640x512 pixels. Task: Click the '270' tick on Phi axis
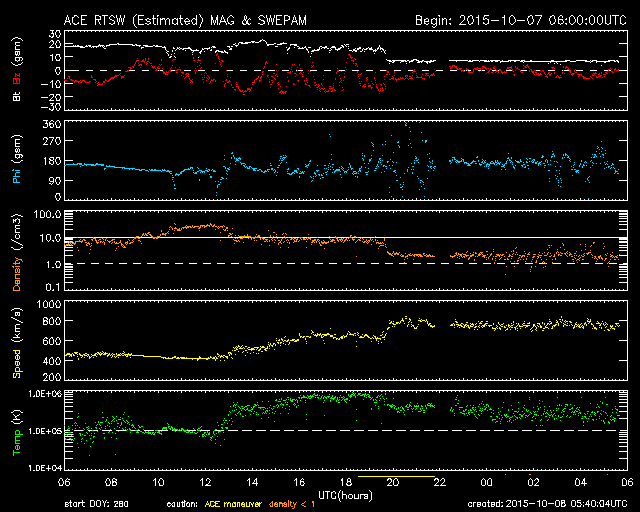[52, 141]
